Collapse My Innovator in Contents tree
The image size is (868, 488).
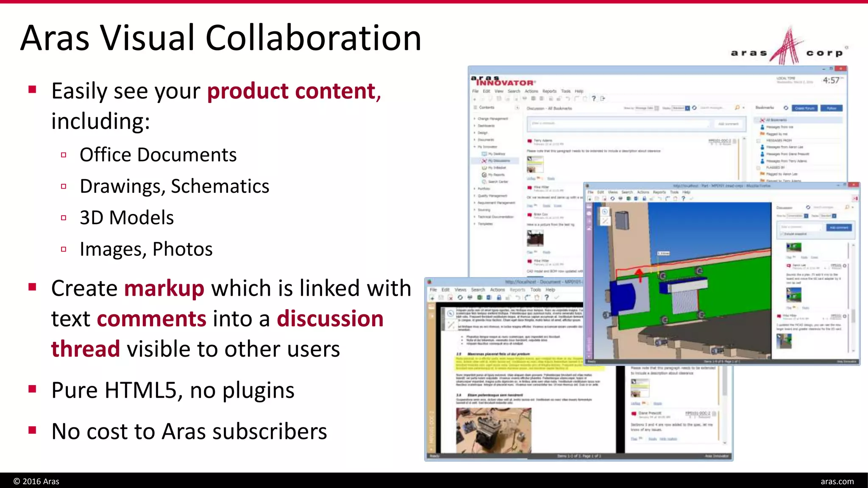pyautogui.click(x=475, y=147)
